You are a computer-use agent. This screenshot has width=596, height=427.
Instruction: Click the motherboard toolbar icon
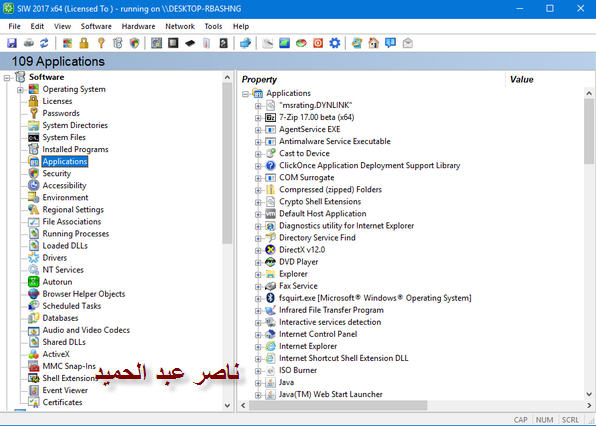pyautogui.click(x=157, y=43)
